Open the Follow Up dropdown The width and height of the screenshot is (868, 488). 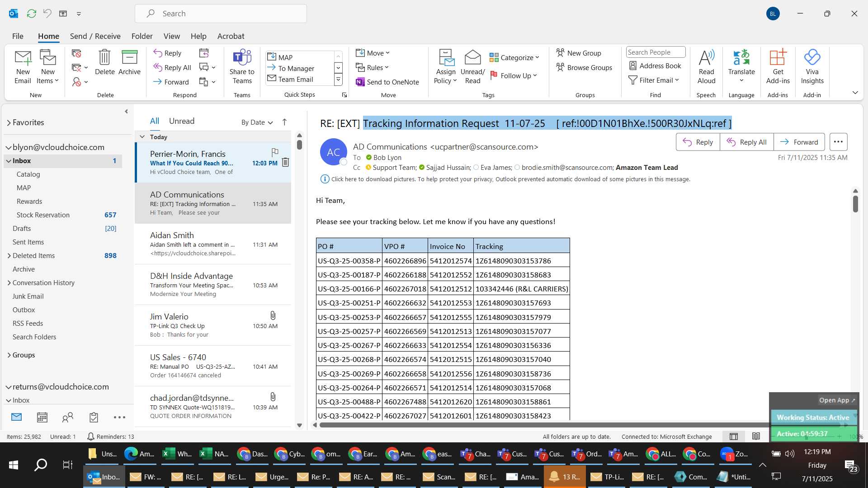coord(513,75)
